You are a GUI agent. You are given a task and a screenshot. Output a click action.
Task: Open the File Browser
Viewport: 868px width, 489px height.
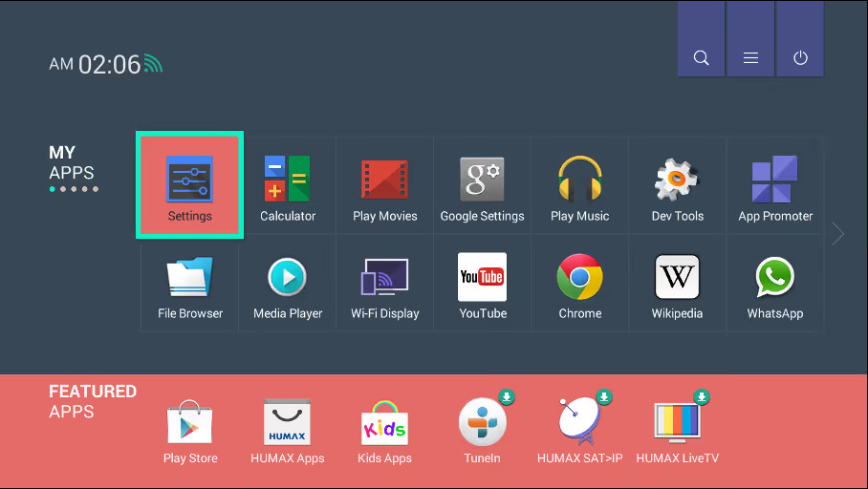tap(190, 284)
